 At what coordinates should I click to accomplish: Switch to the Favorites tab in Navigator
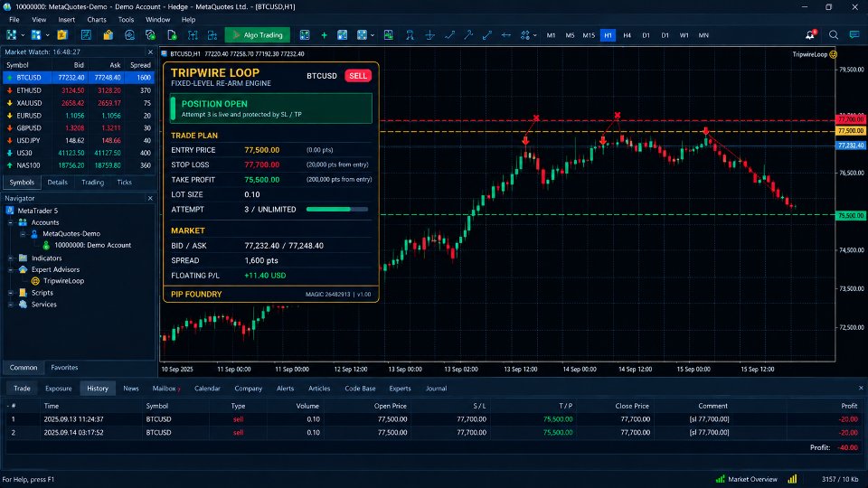[x=64, y=368]
